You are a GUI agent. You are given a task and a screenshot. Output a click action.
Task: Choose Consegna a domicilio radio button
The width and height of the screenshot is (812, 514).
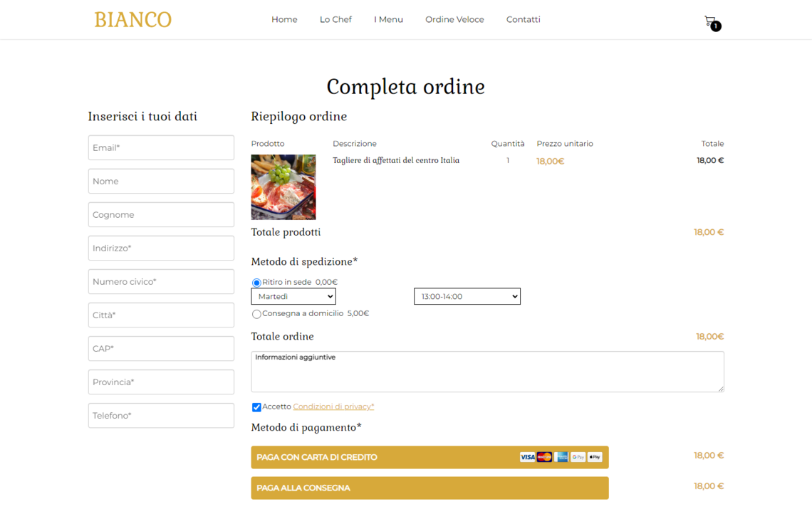pyautogui.click(x=256, y=314)
